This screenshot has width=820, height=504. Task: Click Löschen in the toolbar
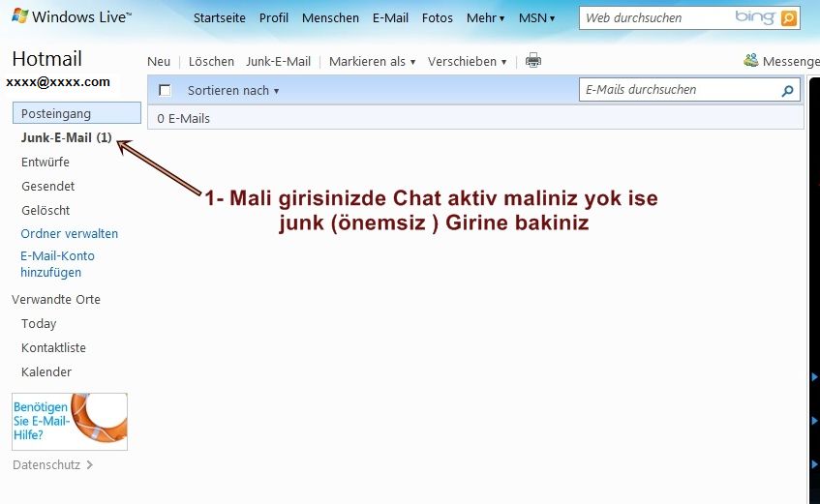[211, 62]
